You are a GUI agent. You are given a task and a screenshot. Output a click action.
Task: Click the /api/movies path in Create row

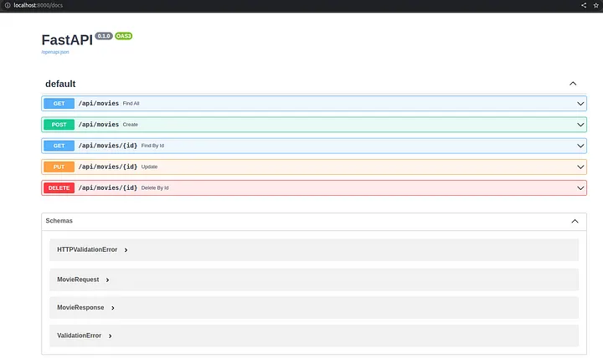(99, 125)
